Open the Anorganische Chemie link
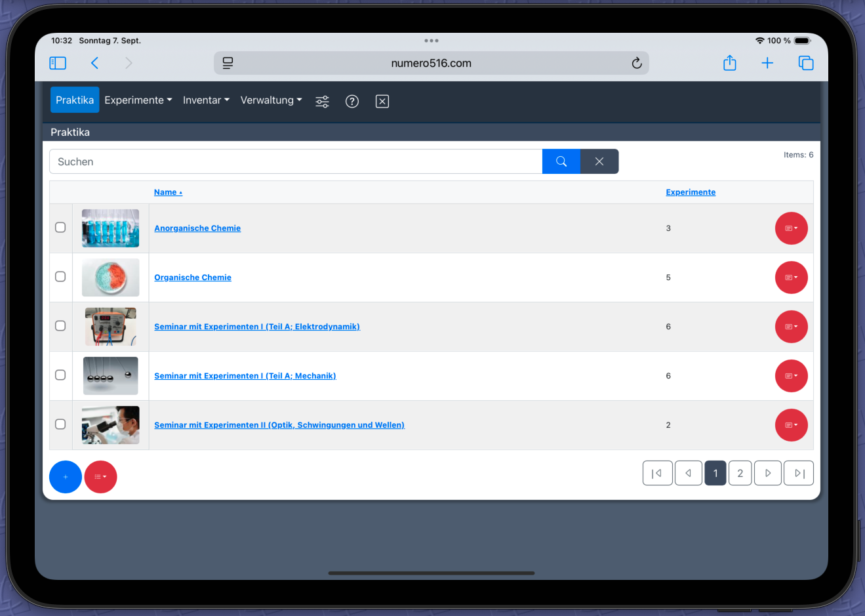Image resolution: width=865 pixels, height=616 pixels. coord(197,228)
